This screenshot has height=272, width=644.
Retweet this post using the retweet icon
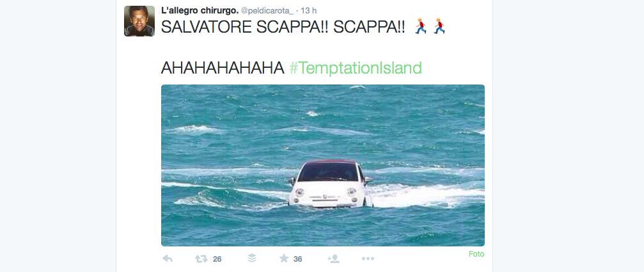pos(201,259)
